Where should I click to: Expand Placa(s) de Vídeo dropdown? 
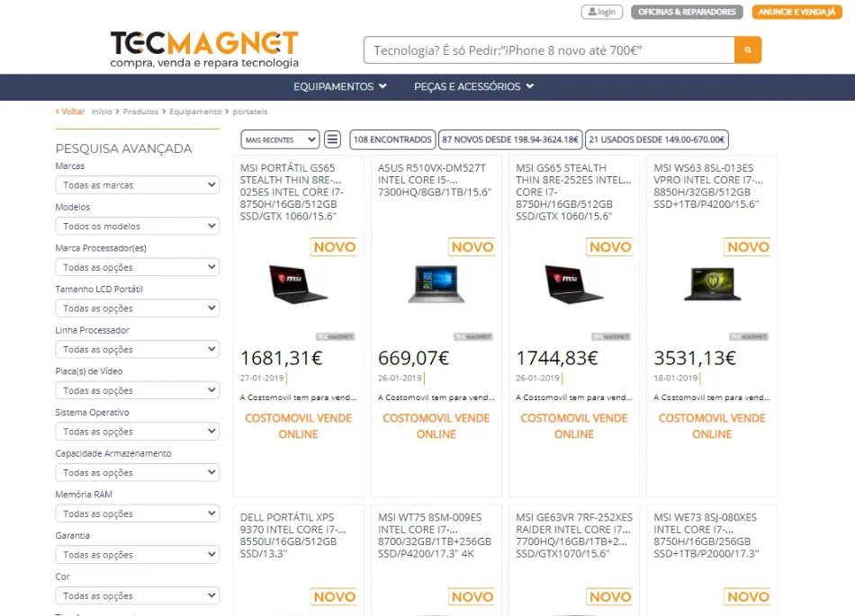pyautogui.click(x=138, y=390)
